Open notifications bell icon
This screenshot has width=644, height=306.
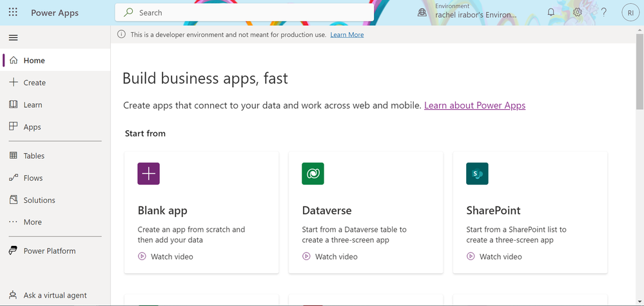(551, 12)
